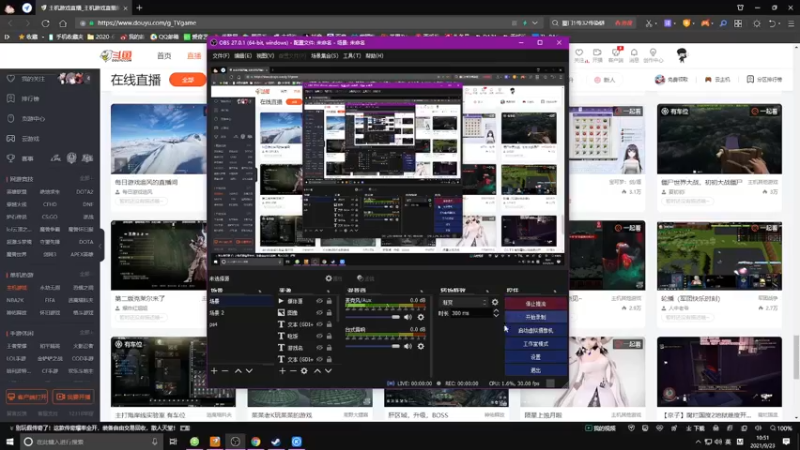Open the OBS 视图(V) menu
The height and width of the screenshot is (450, 800).
(x=265, y=56)
